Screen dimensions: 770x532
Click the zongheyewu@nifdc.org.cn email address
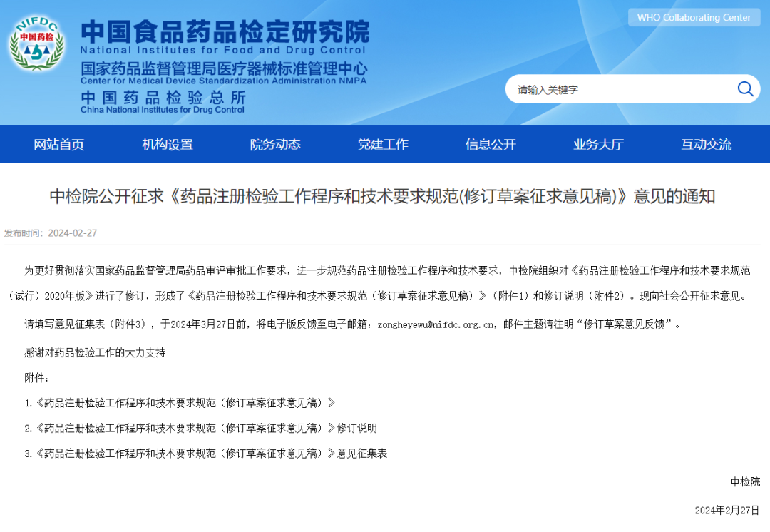[x=436, y=324]
